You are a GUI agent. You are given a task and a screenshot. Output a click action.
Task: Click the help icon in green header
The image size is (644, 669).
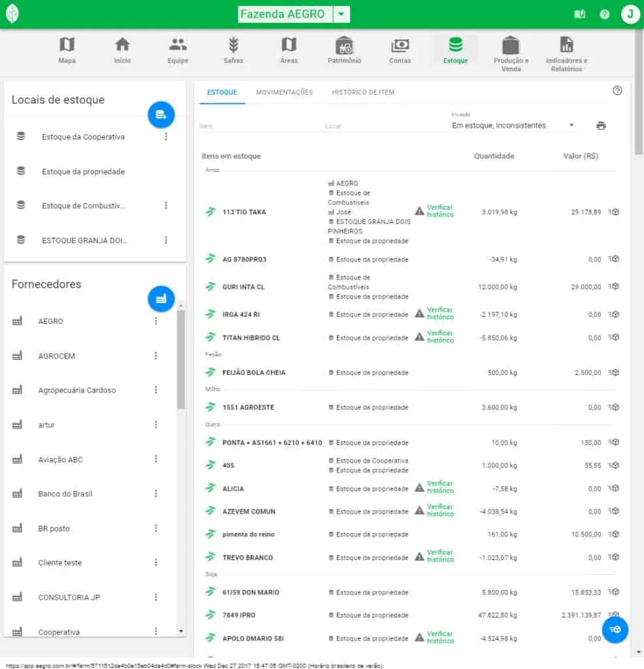(x=604, y=14)
